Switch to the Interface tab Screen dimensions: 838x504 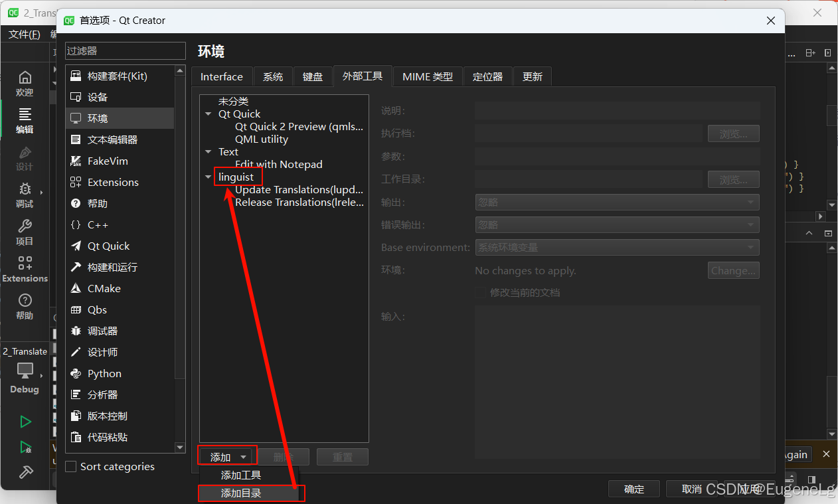222,76
